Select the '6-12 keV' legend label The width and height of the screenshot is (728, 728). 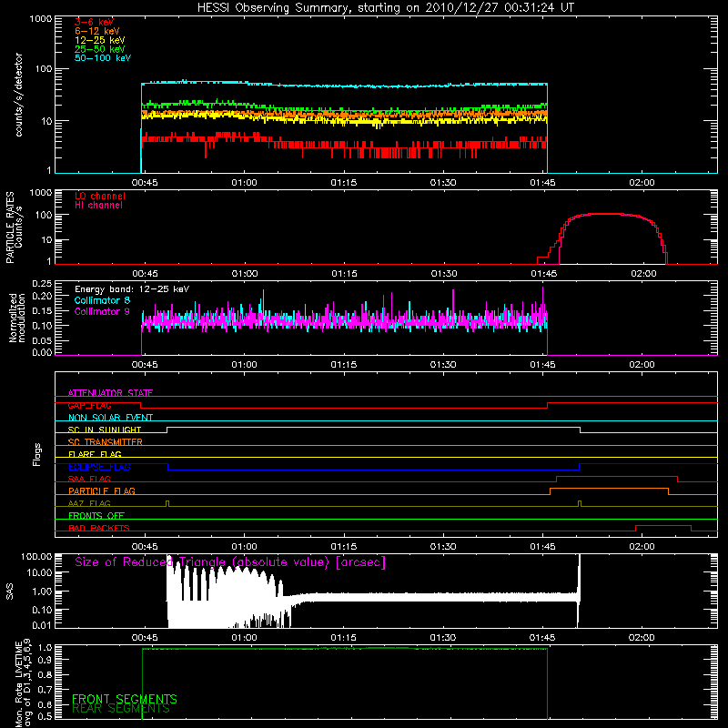click(97, 31)
